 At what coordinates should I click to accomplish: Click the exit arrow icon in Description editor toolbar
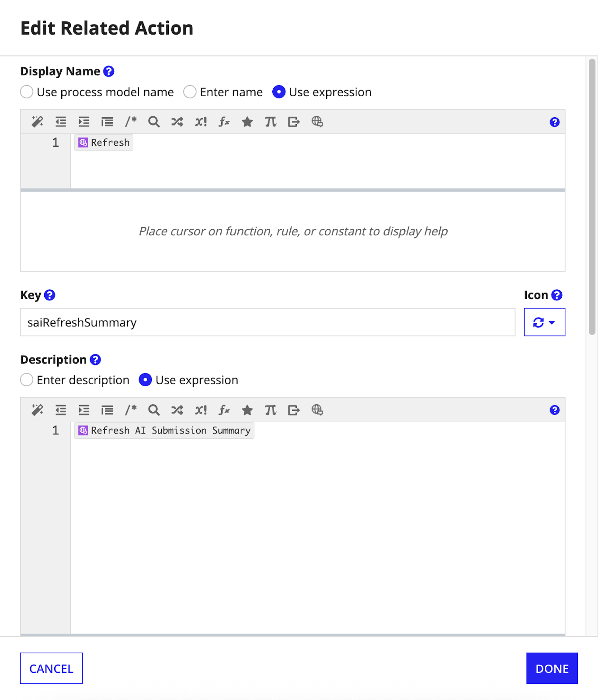[294, 410]
